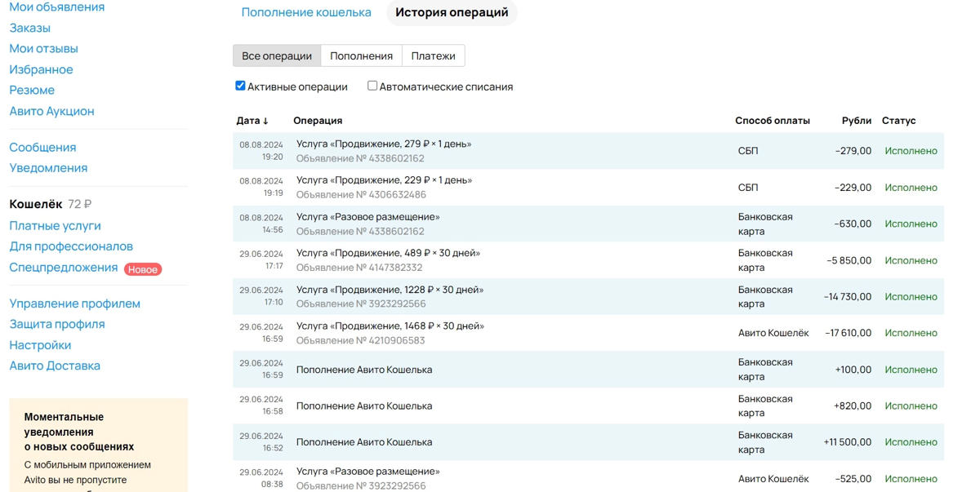Open the Авито Доставка page
The width and height of the screenshot is (980, 492).
click(54, 365)
